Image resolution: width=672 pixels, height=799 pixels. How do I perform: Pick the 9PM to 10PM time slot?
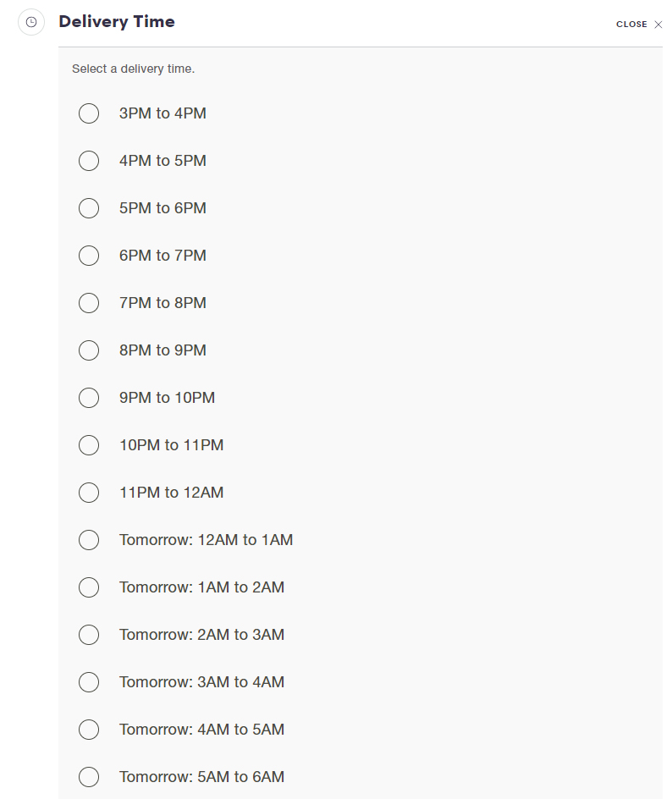(x=89, y=398)
